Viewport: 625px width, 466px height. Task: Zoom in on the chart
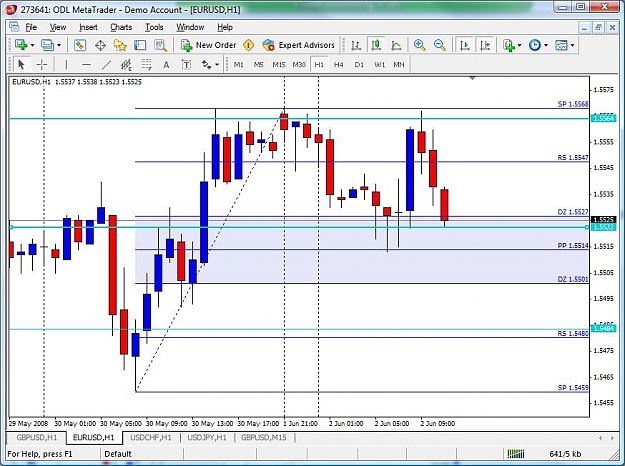click(x=419, y=45)
